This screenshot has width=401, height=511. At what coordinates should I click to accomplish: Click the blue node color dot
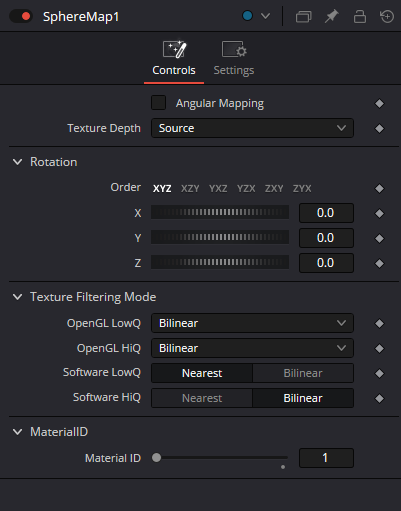point(247,16)
